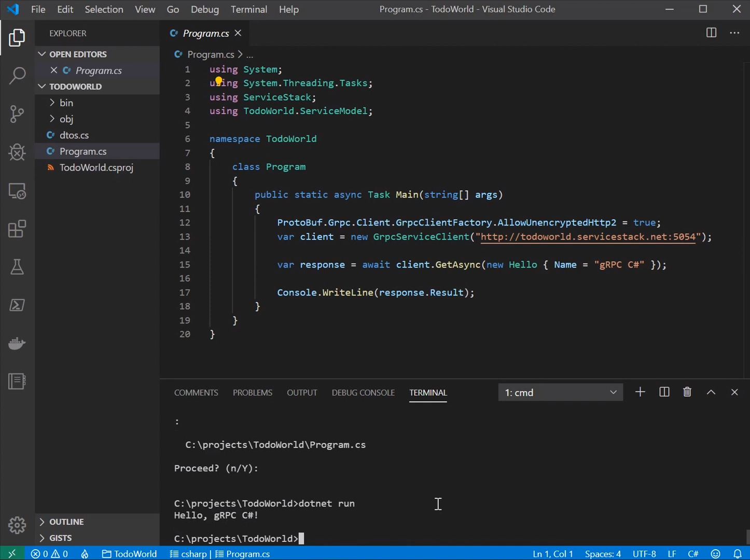
Task: Change encoding via UTF-8 status item
Action: (644, 554)
